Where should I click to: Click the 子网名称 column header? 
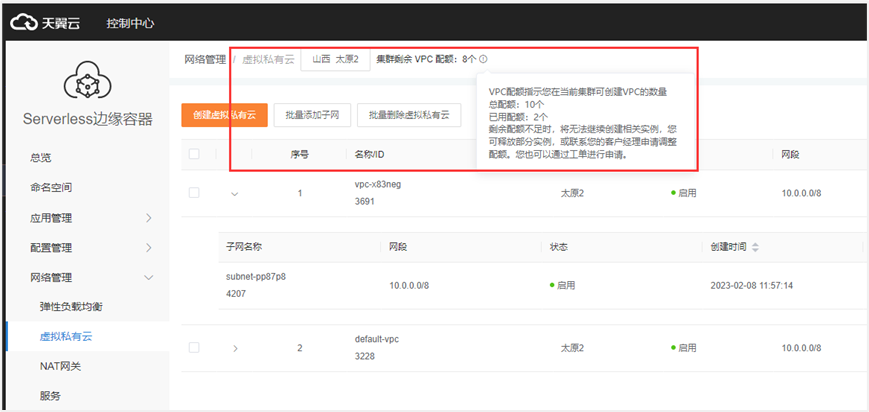coord(244,247)
